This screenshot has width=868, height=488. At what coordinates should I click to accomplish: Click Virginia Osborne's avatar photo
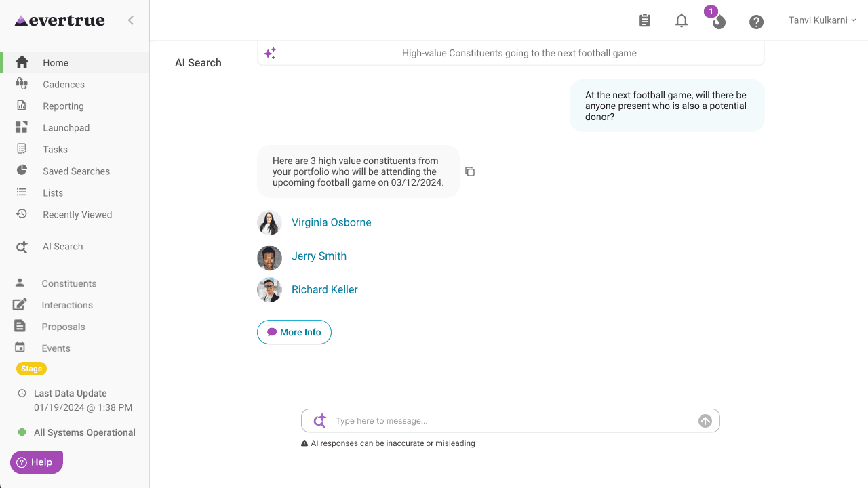(269, 222)
